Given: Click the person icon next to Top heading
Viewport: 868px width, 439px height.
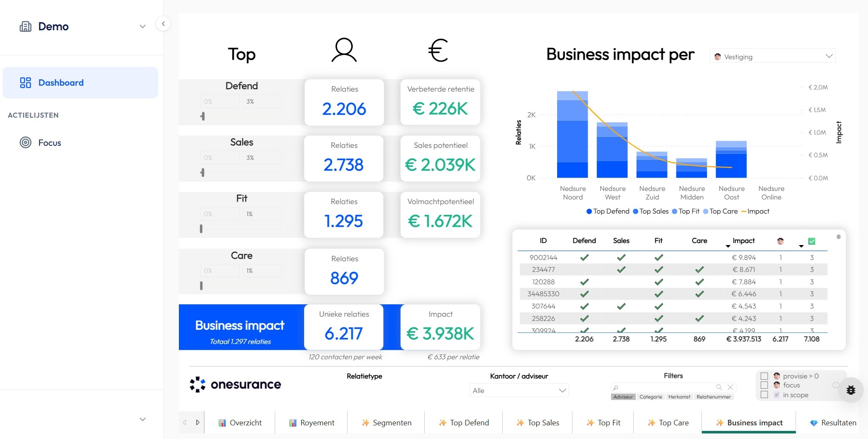Looking at the screenshot, I should (344, 50).
